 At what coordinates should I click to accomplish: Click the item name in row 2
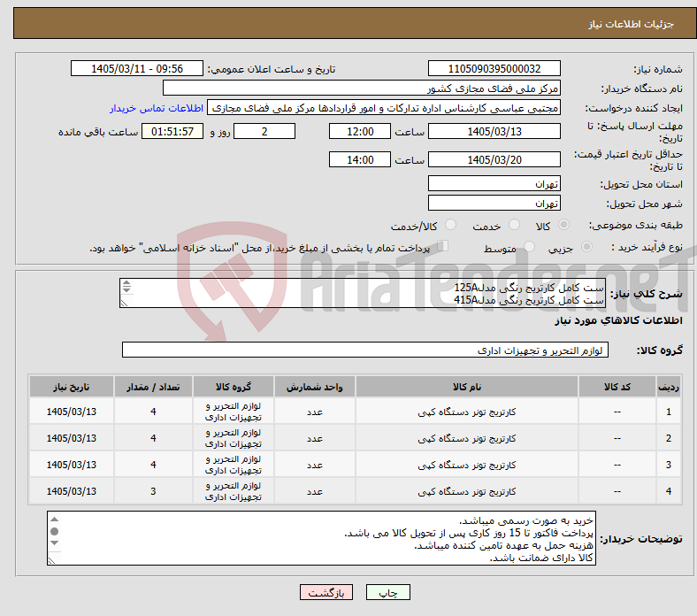pyautogui.click(x=467, y=438)
